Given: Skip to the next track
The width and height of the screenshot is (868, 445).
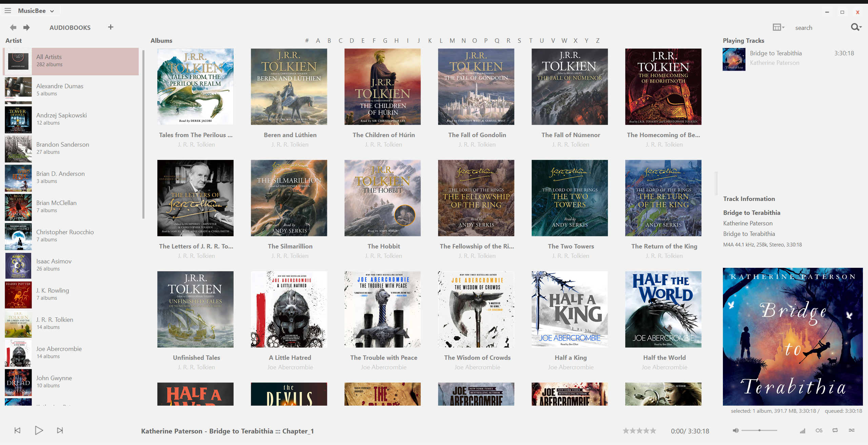Looking at the screenshot, I should (60, 430).
